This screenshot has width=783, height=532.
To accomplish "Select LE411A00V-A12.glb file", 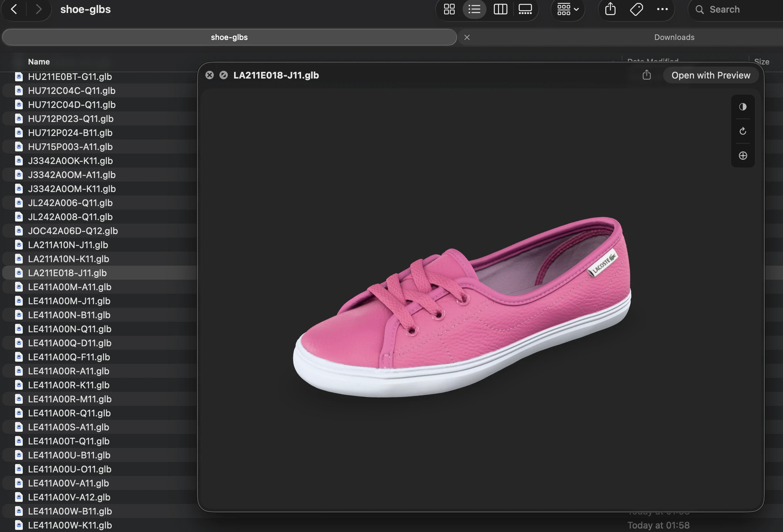I will click(69, 497).
